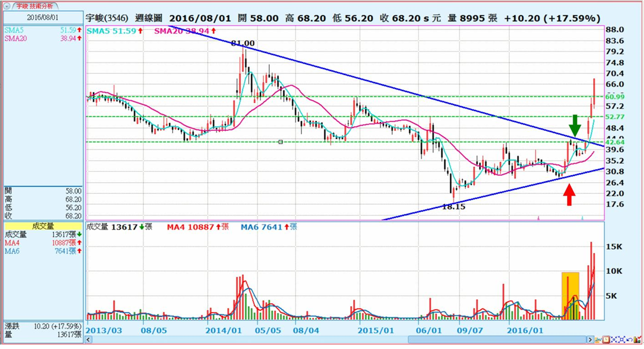Click the red up arrow marker on chart
The height and width of the screenshot is (349, 644).
click(x=569, y=195)
